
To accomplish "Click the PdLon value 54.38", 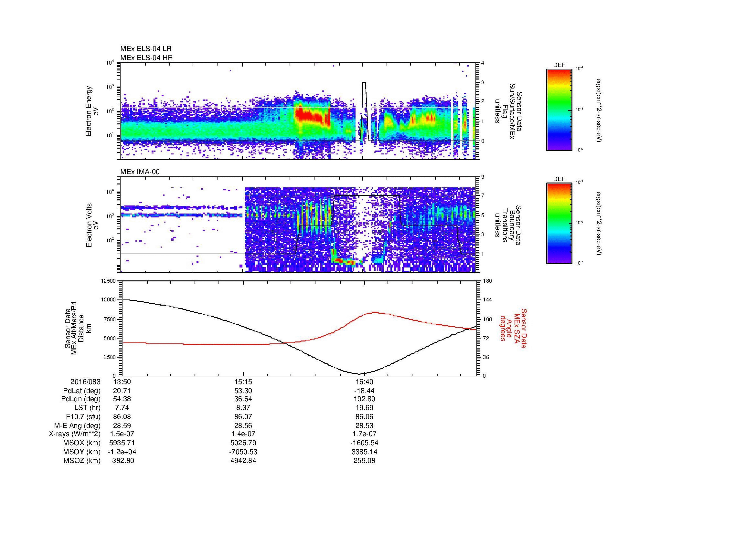I will coord(122,399).
